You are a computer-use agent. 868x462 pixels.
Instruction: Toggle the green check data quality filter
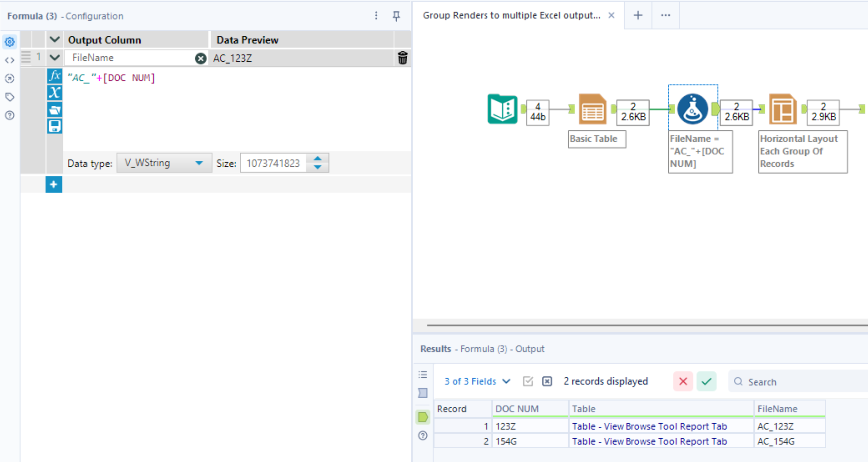coord(706,381)
